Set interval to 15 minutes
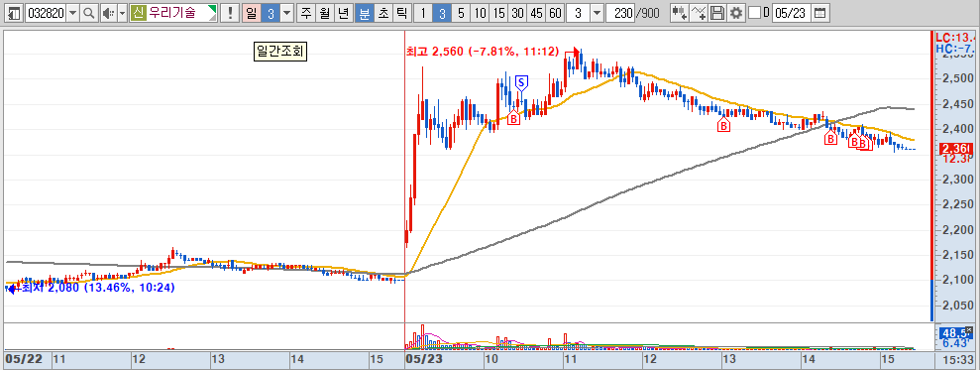 coord(498,13)
